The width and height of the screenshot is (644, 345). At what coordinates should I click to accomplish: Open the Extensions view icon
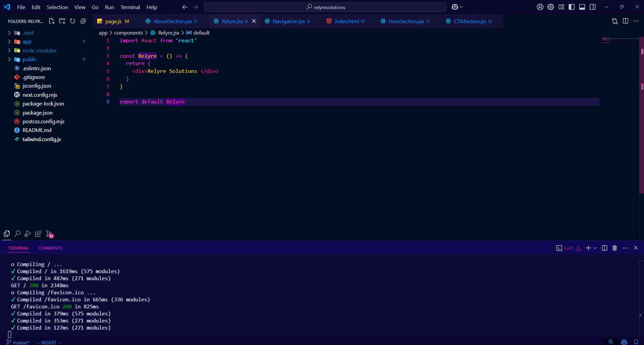tap(38, 233)
